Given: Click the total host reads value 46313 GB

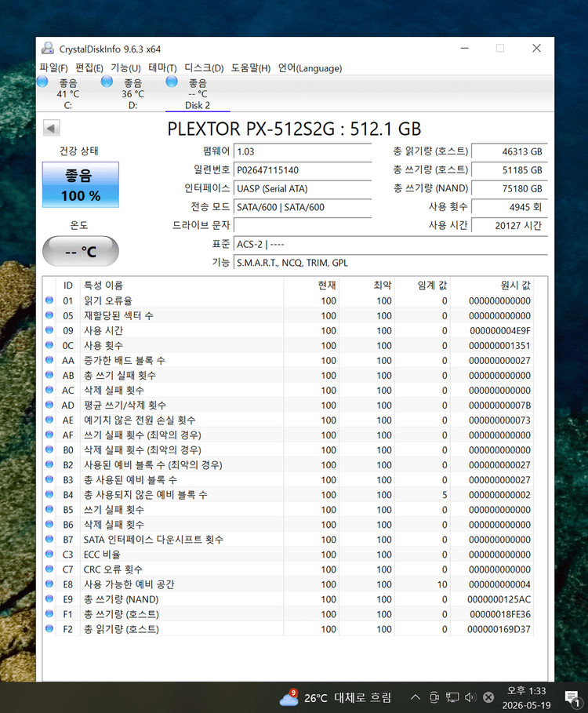Looking at the screenshot, I should pyautogui.click(x=510, y=151).
